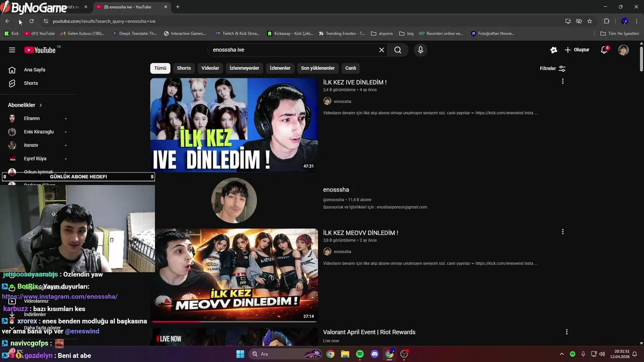Open Discord from the taskbar
Viewport: 644px width, 362px height.
(374, 354)
